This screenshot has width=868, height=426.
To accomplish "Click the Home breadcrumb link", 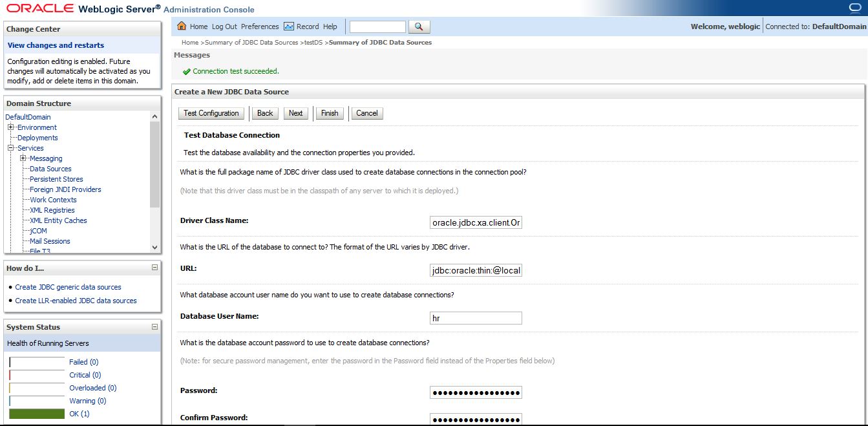I will coord(190,42).
